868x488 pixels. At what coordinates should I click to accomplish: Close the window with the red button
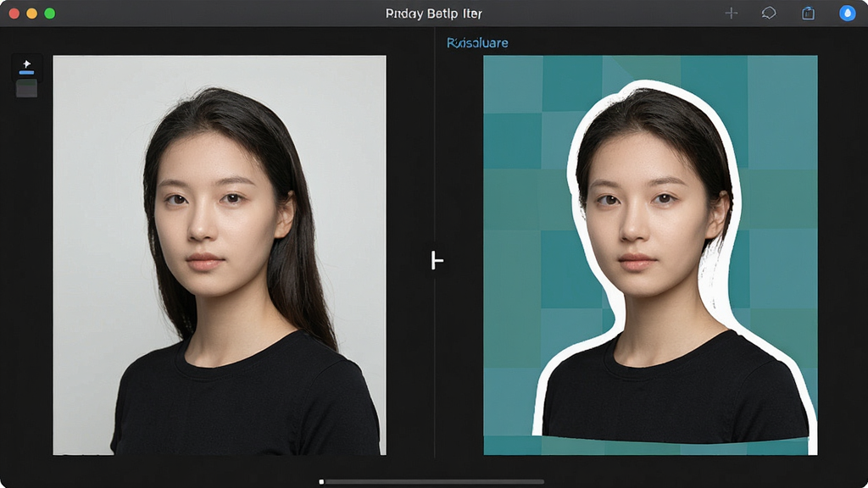coord(14,14)
